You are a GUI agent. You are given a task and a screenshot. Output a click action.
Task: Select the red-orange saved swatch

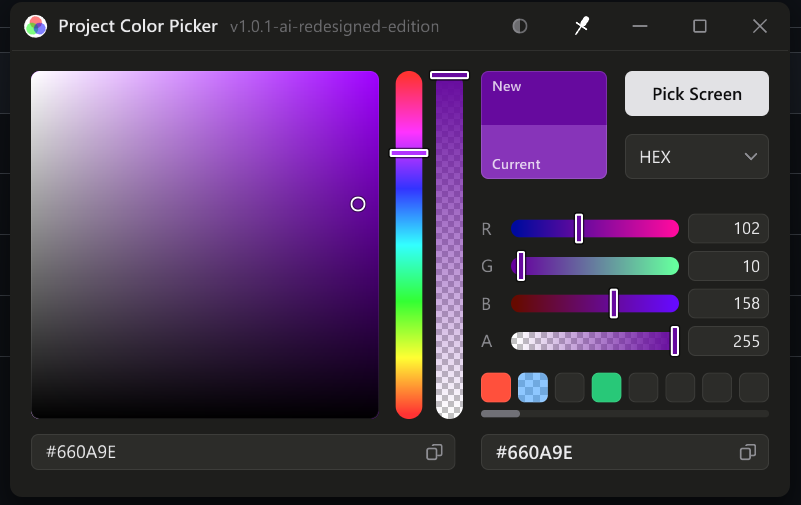pyautogui.click(x=496, y=388)
